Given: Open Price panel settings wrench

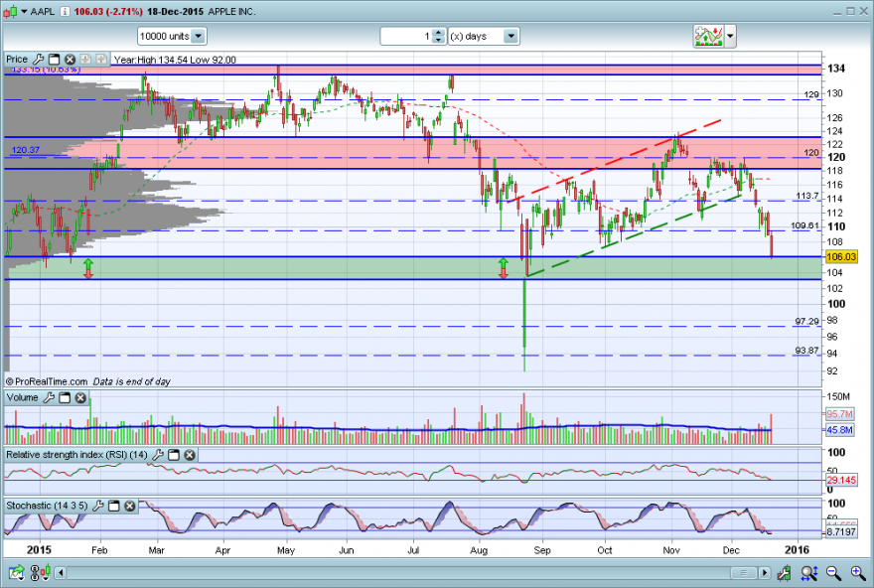Looking at the screenshot, I should point(39,59).
